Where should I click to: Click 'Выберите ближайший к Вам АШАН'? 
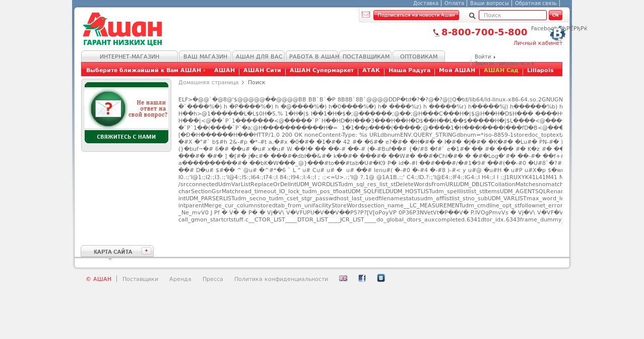(146, 70)
